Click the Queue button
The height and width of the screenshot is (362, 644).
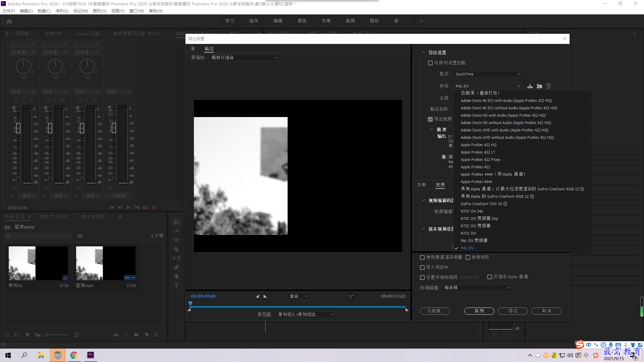coord(479,311)
